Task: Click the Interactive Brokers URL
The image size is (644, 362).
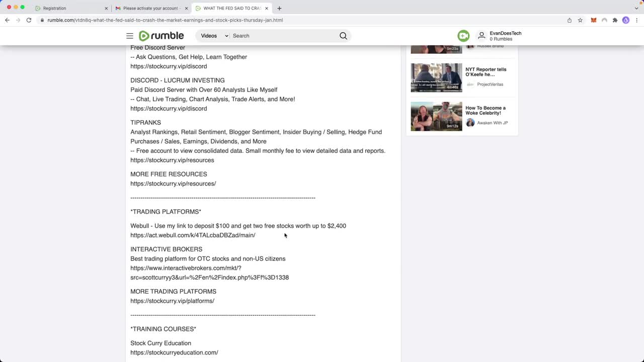Action: 209,273
